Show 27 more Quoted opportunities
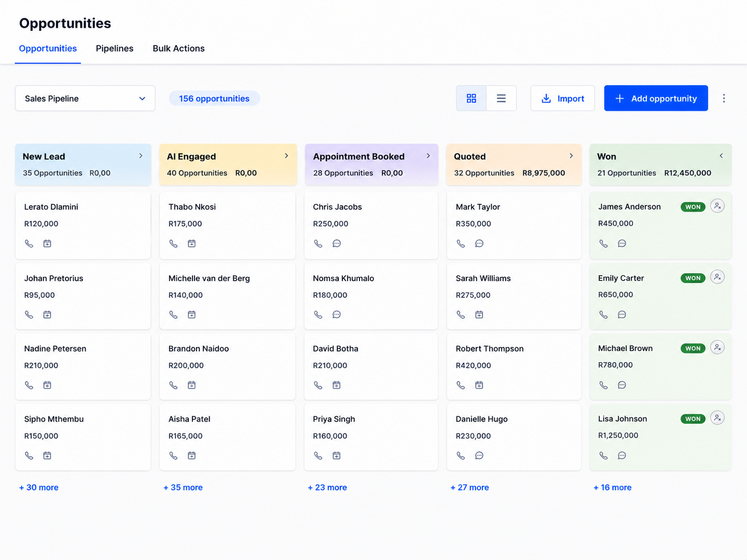This screenshot has width=747, height=560. [x=469, y=487]
